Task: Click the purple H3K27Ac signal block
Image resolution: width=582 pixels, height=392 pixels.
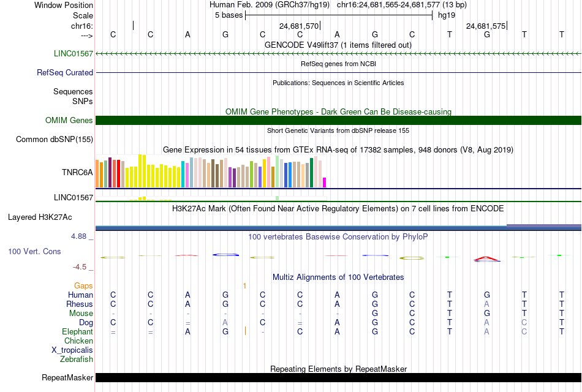Action: 544,225
